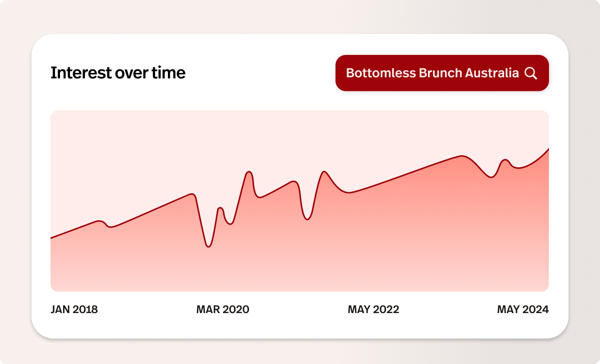Click the last dip before MAY 2024

(x=492, y=177)
